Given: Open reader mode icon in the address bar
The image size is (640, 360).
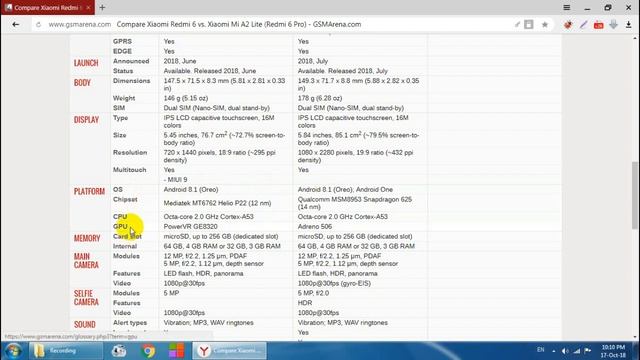Looking at the screenshot, I should pyautogui.click(x=529, y=24).
